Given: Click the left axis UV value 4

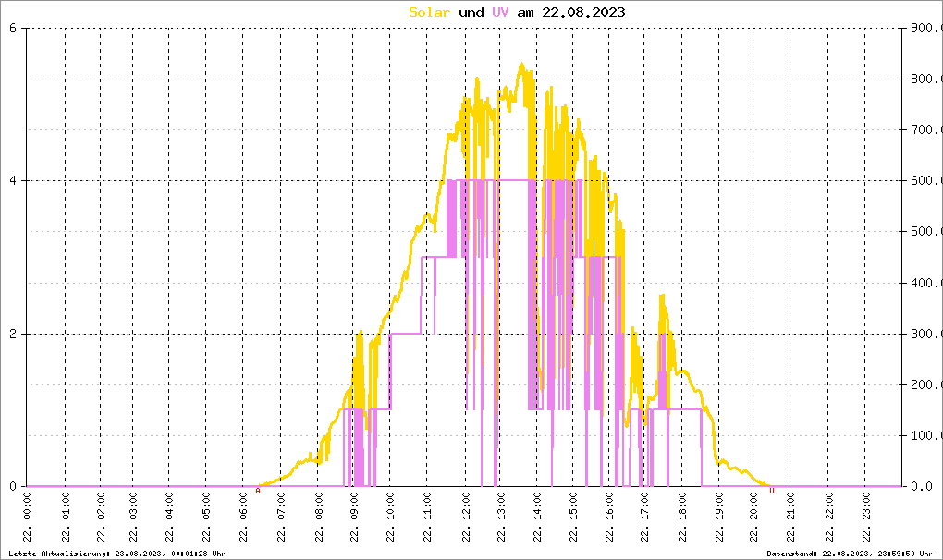Looking at the screenshot, I should coord(13,181).
